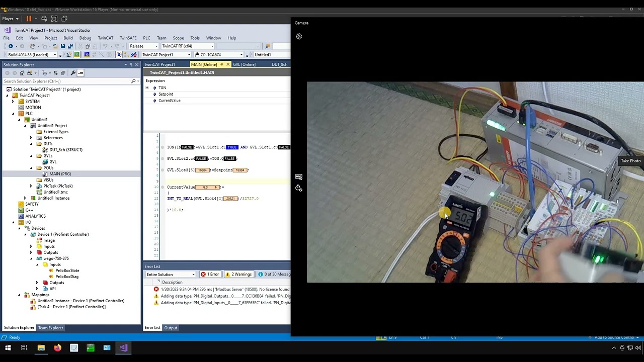Send Ctrl+Alt+Del icon in VMware toolbar

click(x=44, y=19)
